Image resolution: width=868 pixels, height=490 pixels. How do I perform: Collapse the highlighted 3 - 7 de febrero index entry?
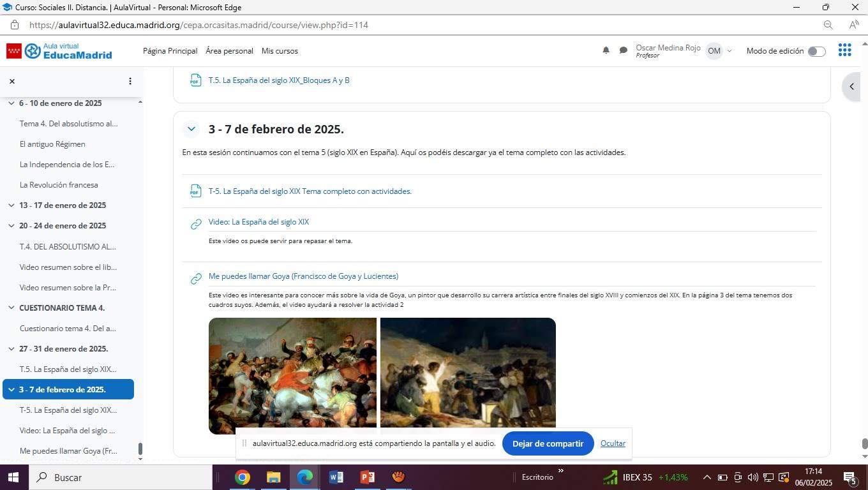click(11, 390)
